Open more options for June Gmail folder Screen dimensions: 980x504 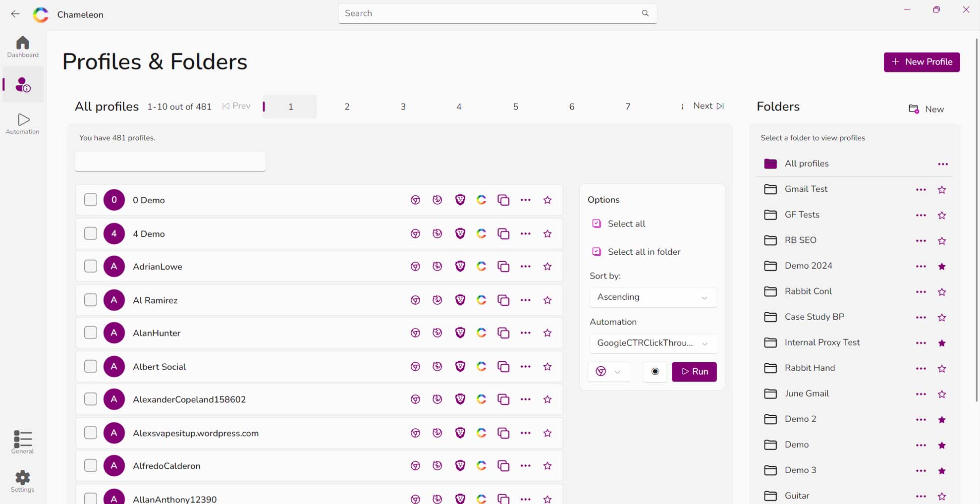click(921, 394)
